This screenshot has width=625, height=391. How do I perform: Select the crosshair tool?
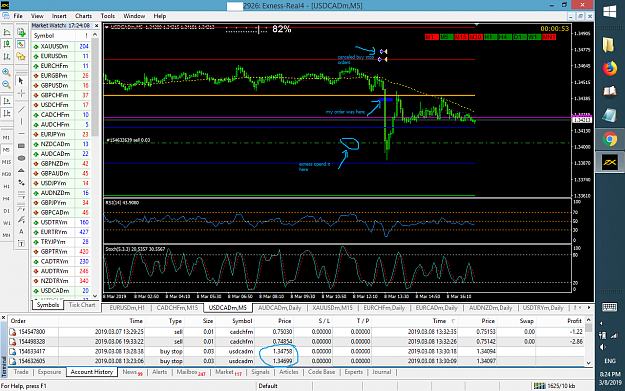(x=21, y=93)
